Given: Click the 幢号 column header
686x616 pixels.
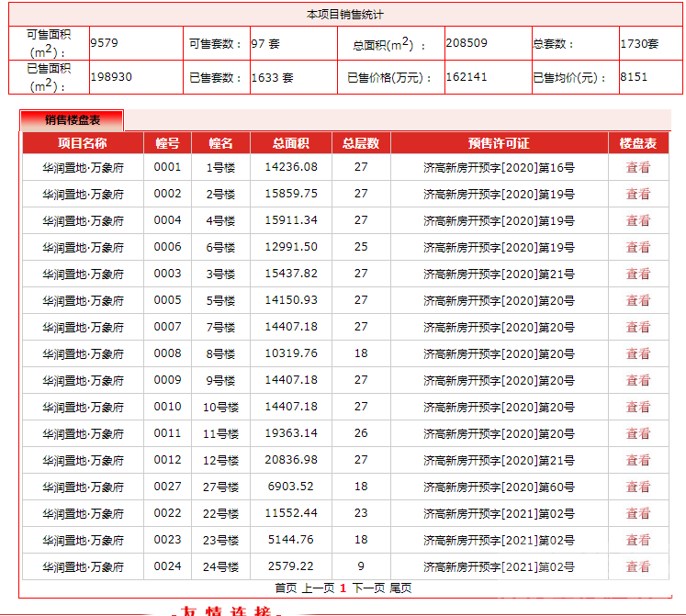Looking at the screenshot, I should tap(167, 143).
